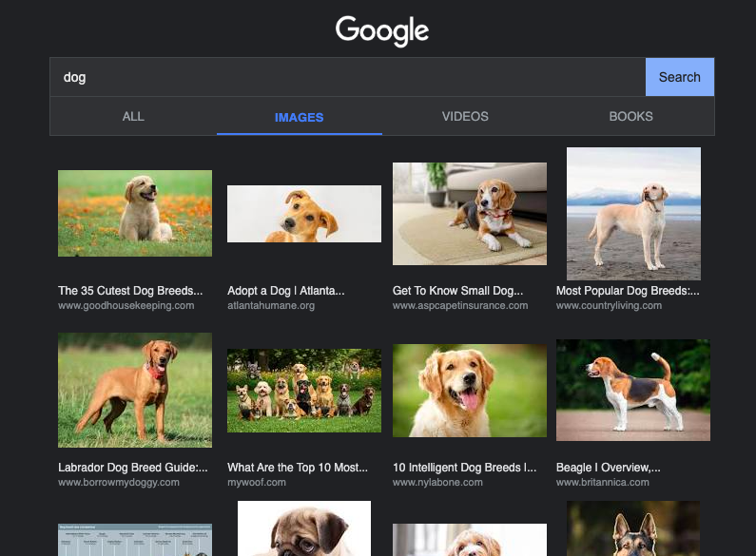Go to the BOOKS tab
Image resolution: width=756 pixels, height=556 pixels.
click(x=630, y=117)
